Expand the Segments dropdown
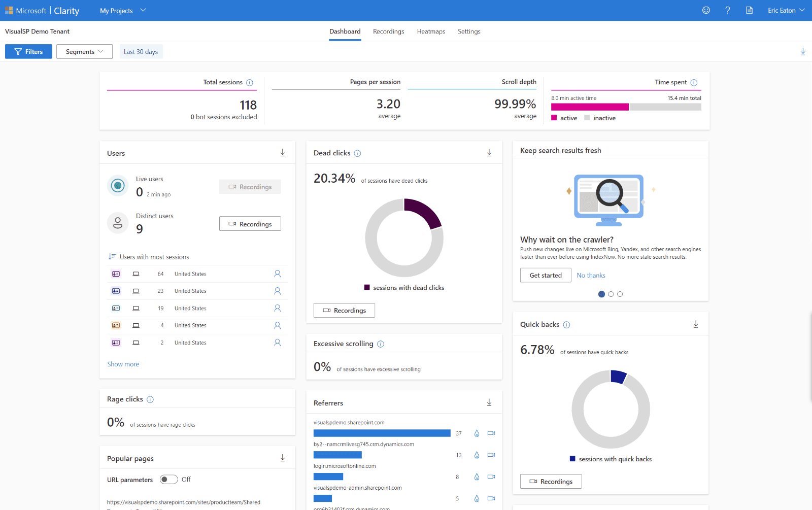The image size is (812, 510). [x=84, y=52]
